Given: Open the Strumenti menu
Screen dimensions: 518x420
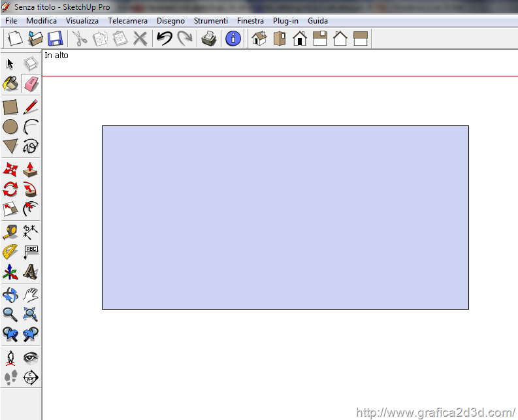Looking at the screenshot, I should pyautogui.click(x=210, y=21).
